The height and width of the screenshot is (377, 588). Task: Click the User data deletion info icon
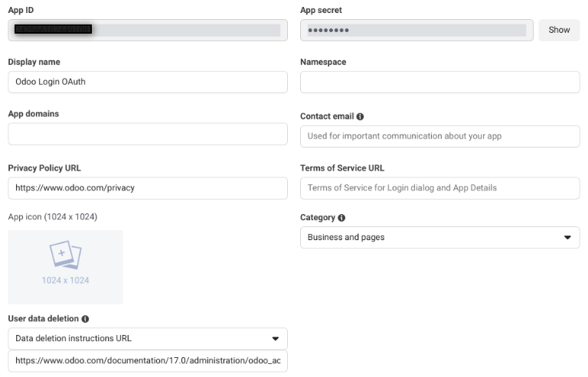tap(86, 319)
